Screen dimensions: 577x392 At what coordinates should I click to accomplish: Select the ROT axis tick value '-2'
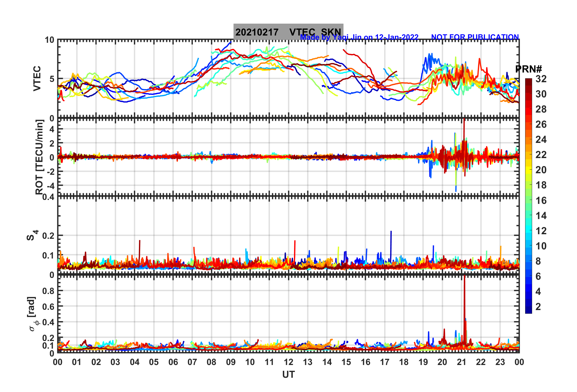[x=50, y=171]
